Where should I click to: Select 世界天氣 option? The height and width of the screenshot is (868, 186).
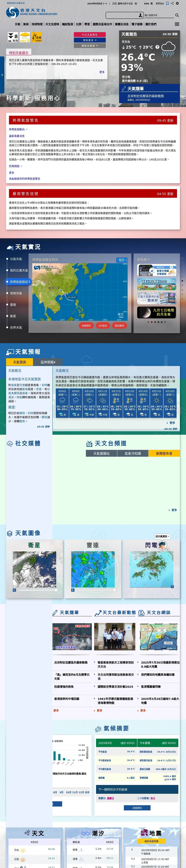click(16, 328)
